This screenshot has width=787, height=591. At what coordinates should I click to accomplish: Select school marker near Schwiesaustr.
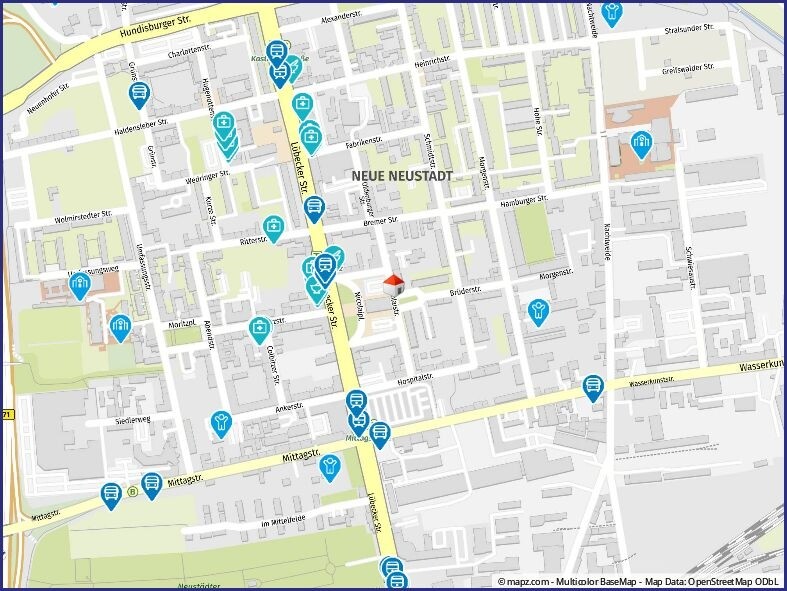[641, 144]
